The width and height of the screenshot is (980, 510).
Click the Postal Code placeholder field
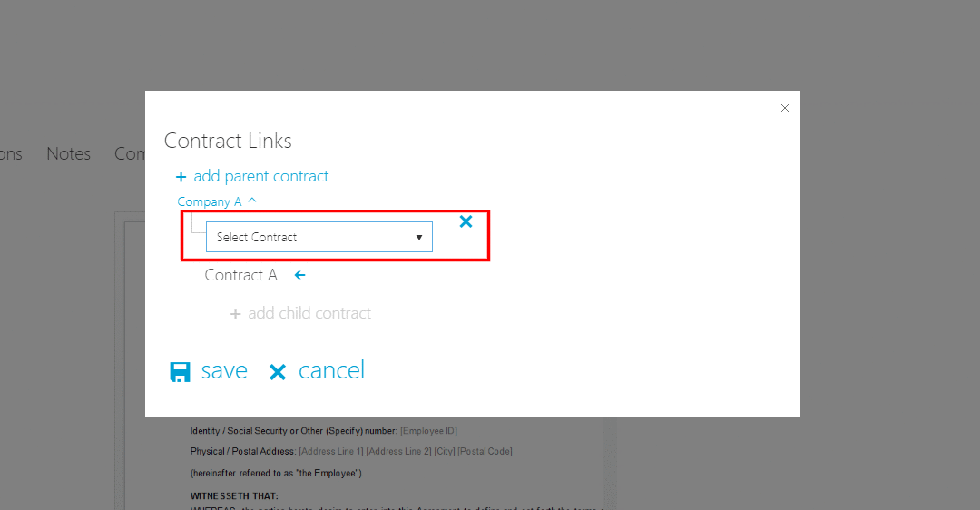click(x=485, y=451)
